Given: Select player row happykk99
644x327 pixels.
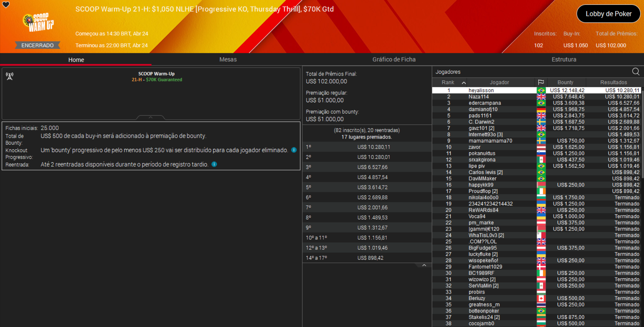Looking at the screenshot, I should [x=537, y=185].
